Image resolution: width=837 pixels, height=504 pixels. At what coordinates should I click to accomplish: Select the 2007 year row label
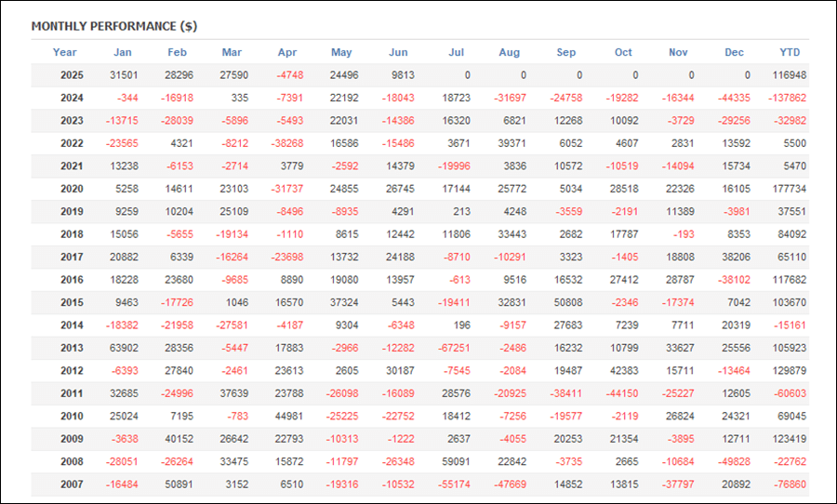72,484
